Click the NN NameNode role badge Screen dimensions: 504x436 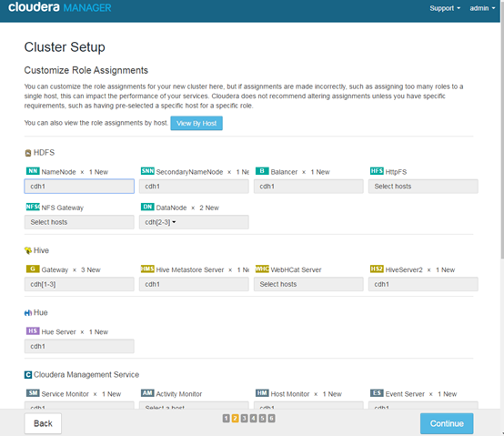click(x=33, y=171)
